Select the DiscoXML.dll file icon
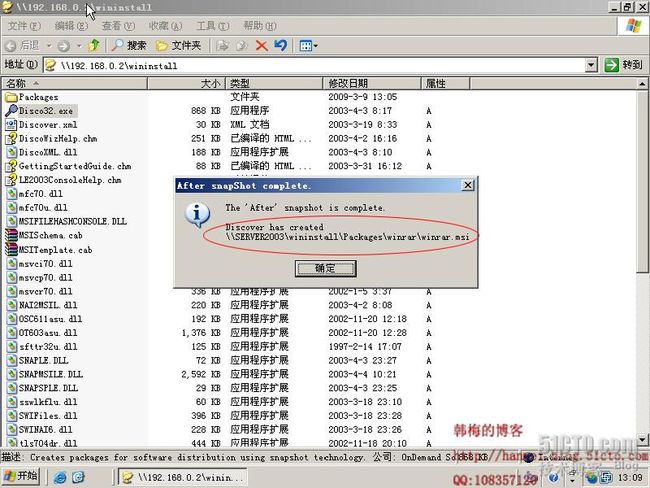The height and width of the screenshot is (488, 650). [x=11, y=152]
